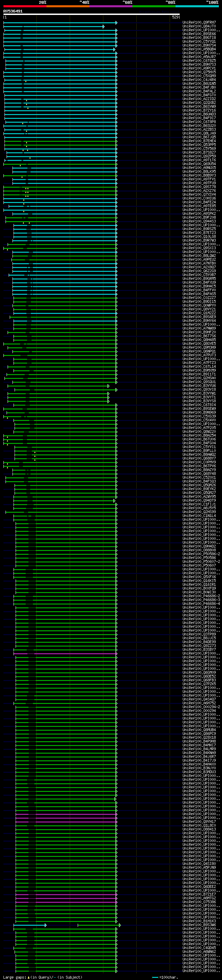Viewport: 222px width, 980px height.
Task: Open hit UniRef100_Q9FRH7
Action: coord(199,23)
